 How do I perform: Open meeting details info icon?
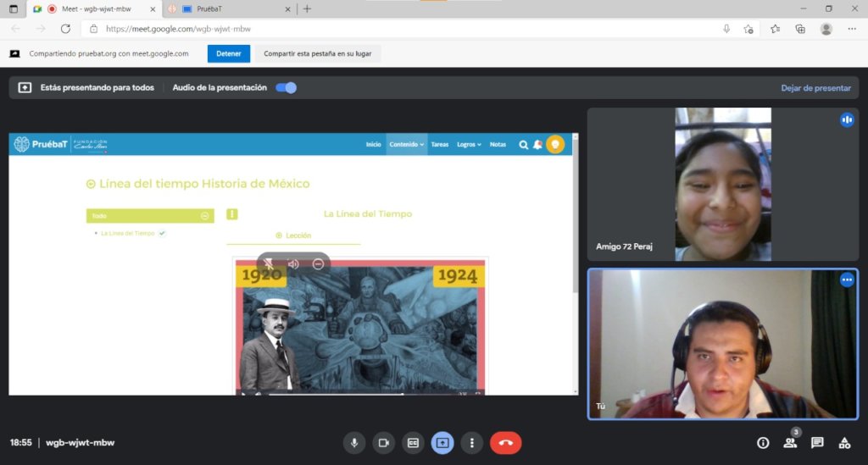(x=763, y=443)
